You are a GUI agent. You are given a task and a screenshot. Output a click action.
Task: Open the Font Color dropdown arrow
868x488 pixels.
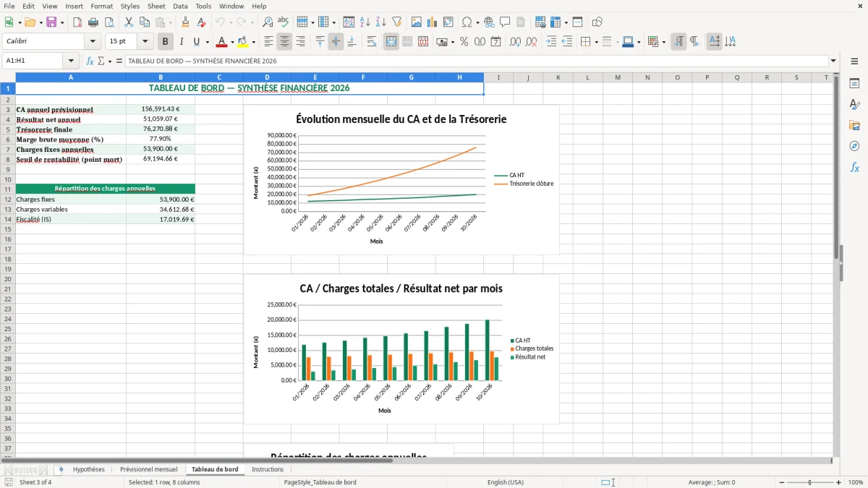point(232,42)
